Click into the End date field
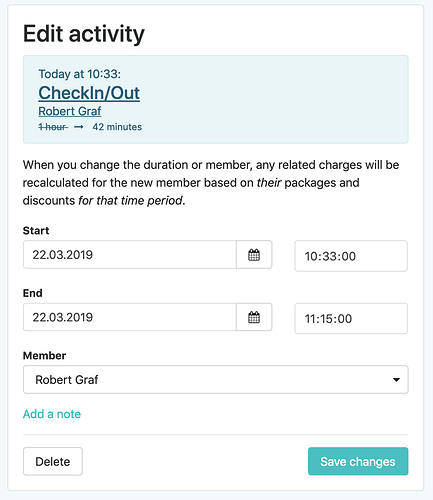433x500 pixels. click(x=130, y=317)
